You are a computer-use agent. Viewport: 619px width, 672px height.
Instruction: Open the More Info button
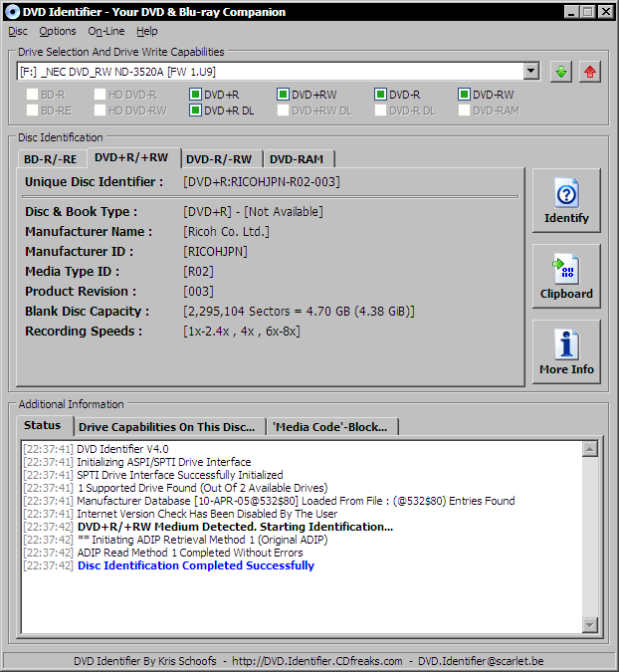click(x=566, y=351)
